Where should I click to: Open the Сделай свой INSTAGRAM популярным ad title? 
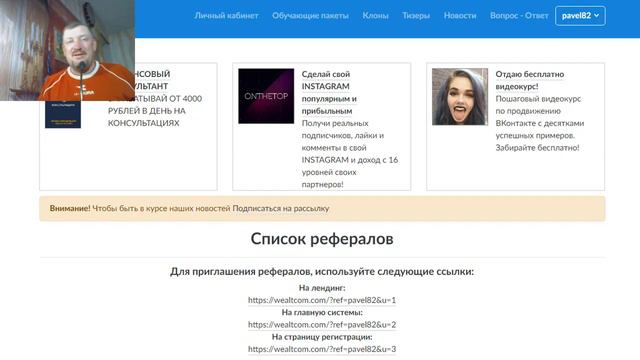point(329,92)
